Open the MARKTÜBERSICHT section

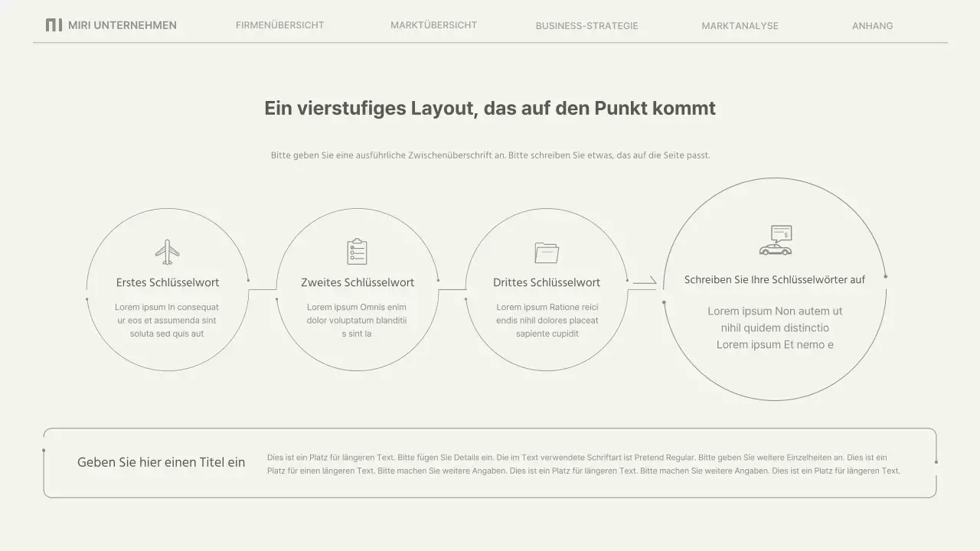pos(434,25)
